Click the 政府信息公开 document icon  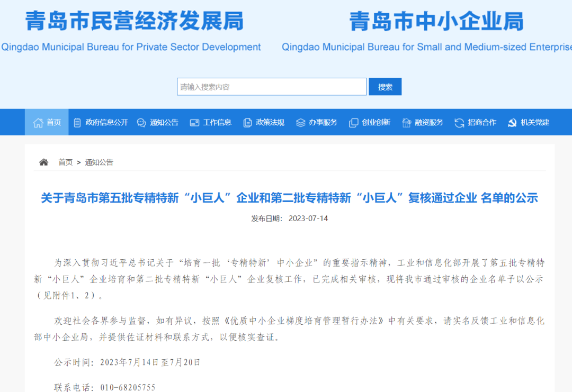coord(78,122)
